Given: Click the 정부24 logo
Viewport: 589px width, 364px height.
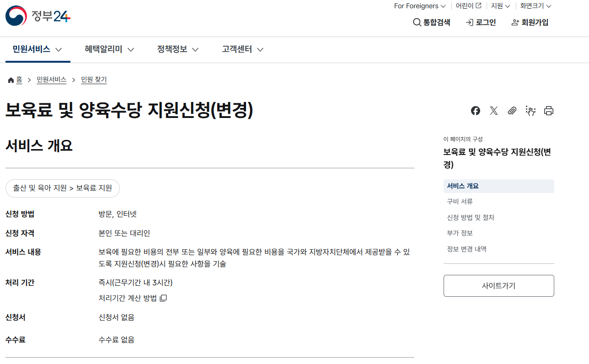Looking at the screenshot, I should (37, 15).
